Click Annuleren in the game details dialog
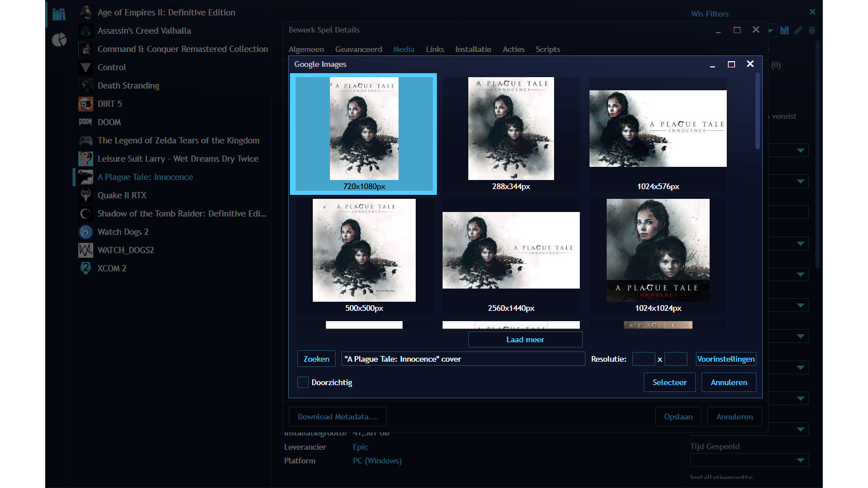 click(734, 417)
